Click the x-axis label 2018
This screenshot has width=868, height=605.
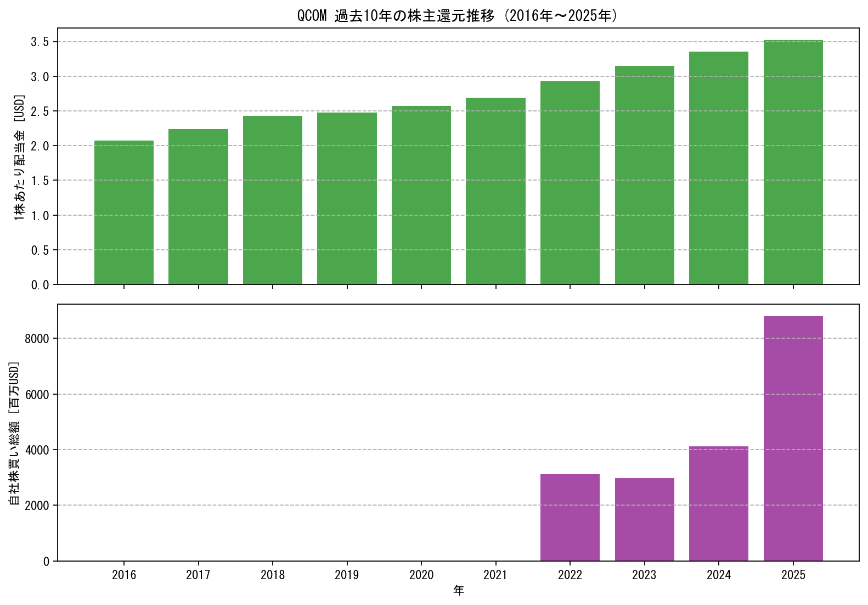[273, 575]
